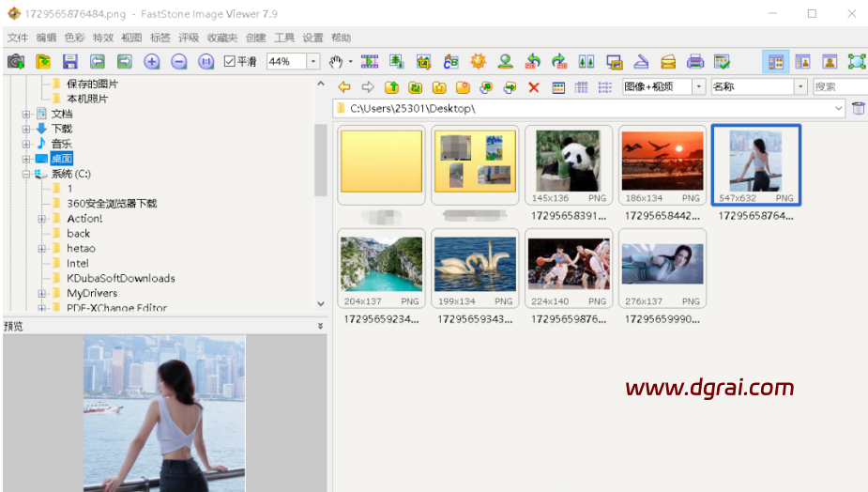This screenshot has height=492, width=868.
Task: Select the 桌面 folder in tree
Action: click(x=61, y=159)
